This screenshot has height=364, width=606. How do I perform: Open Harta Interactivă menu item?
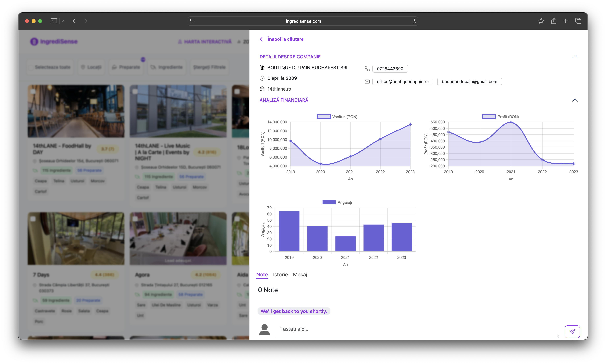(x=205, y=42)
